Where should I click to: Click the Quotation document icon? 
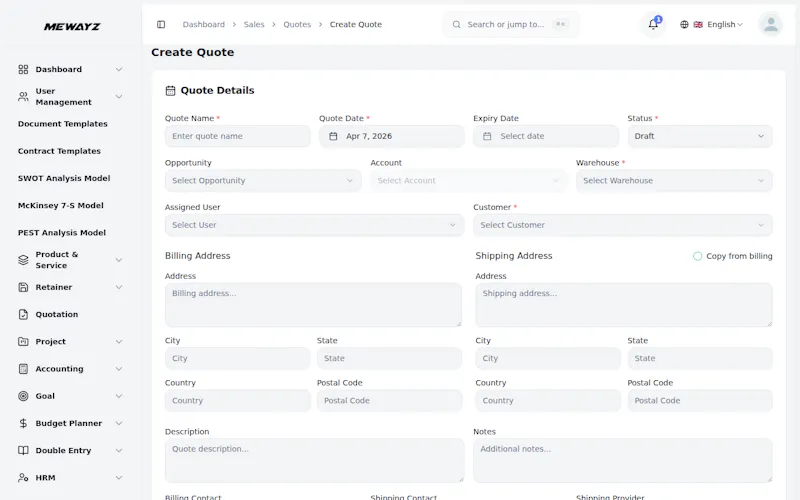click(x=23, y=314)
